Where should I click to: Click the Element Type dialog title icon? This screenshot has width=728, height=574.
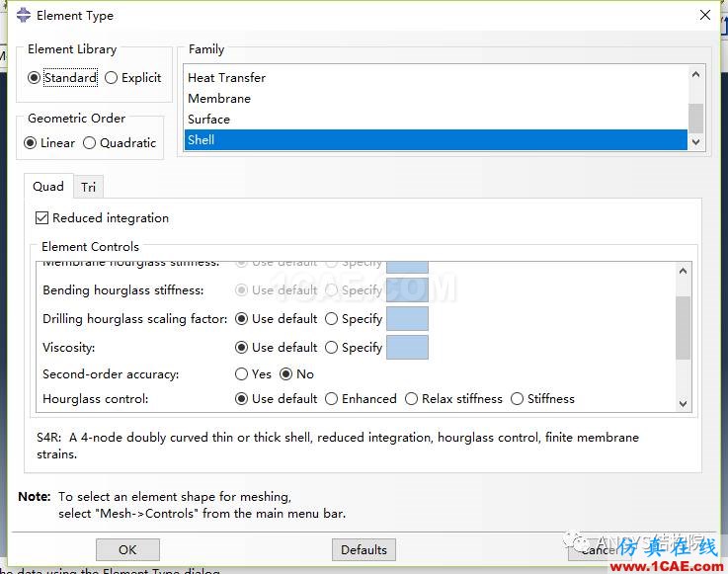click(24, 16)
